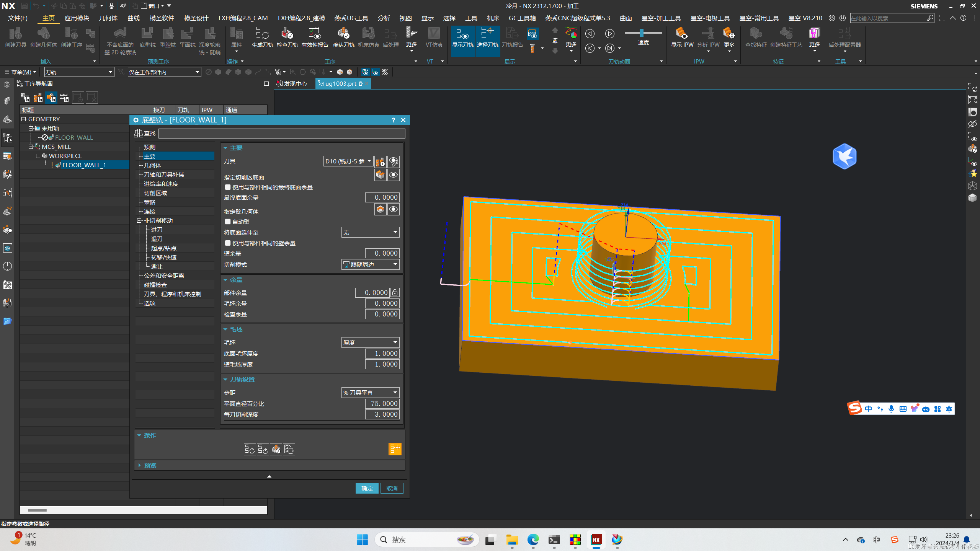Enable the 自动壁 checkbox
The width and height of the screenshot is (980, 551).
[x=228, y=222]
